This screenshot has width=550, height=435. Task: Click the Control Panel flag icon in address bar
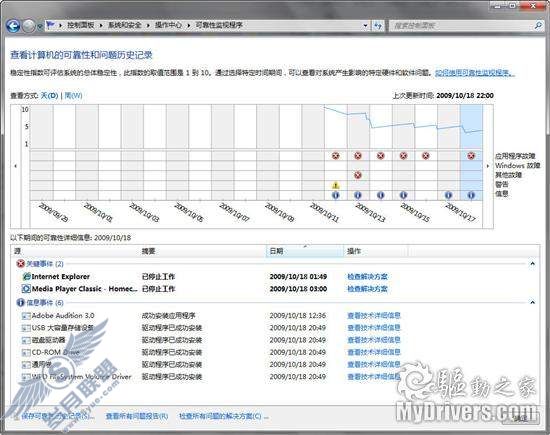(x=51, y=25)
